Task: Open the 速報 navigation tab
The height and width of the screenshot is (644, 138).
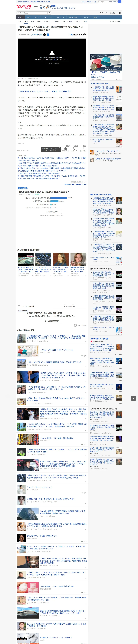Action: tap(28, 17)
